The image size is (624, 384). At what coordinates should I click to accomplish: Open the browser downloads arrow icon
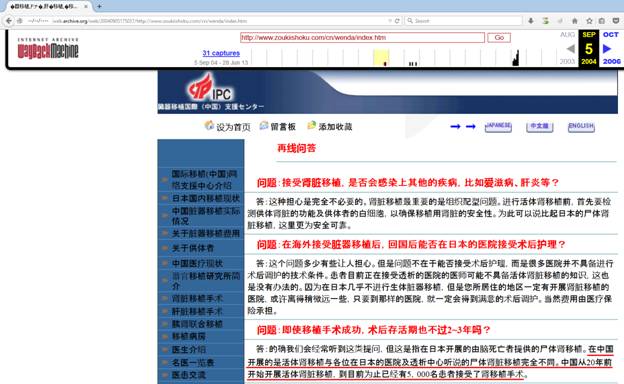[x=530, y=21]
